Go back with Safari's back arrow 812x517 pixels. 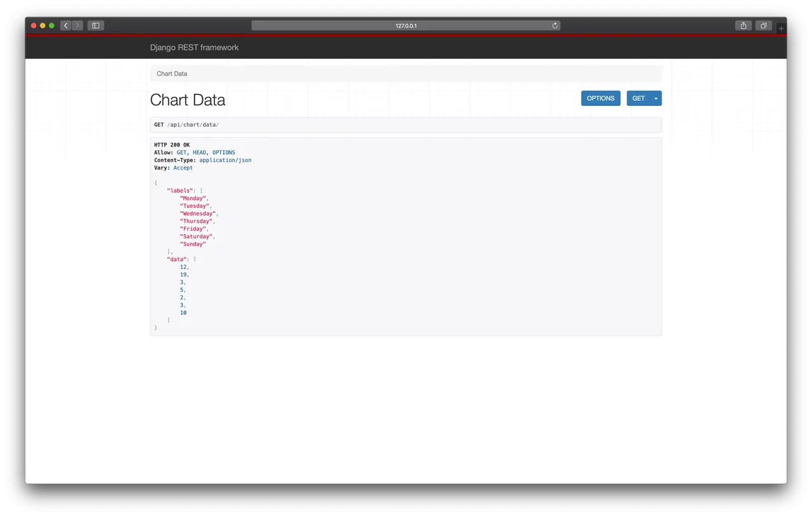tap(65, 25)
